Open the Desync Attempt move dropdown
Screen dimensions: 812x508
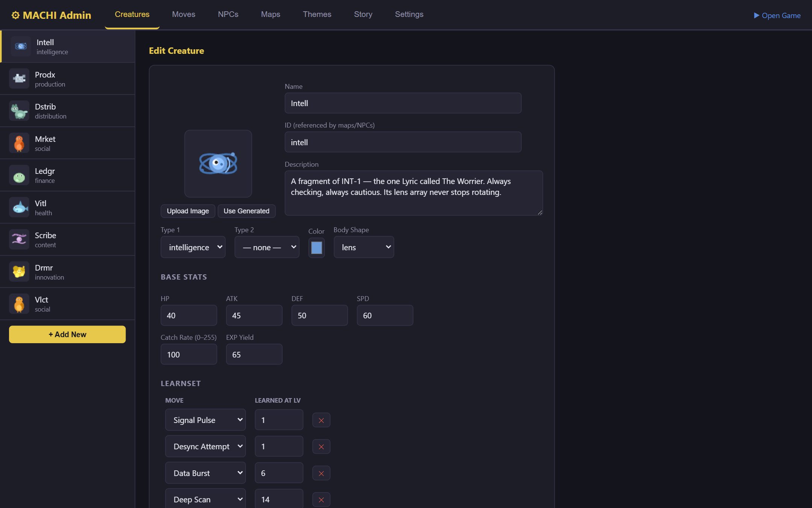pyautogui.click(x=205, y=447)
